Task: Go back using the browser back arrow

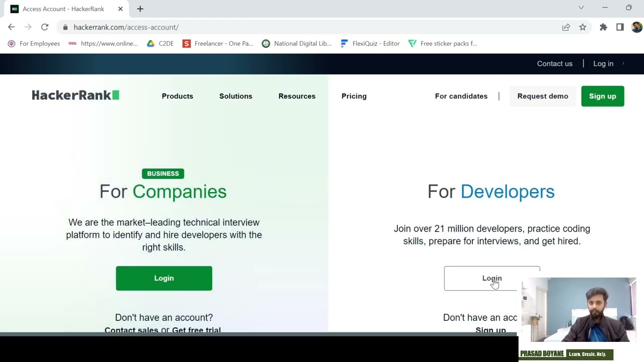Action: tap(12, 27)
